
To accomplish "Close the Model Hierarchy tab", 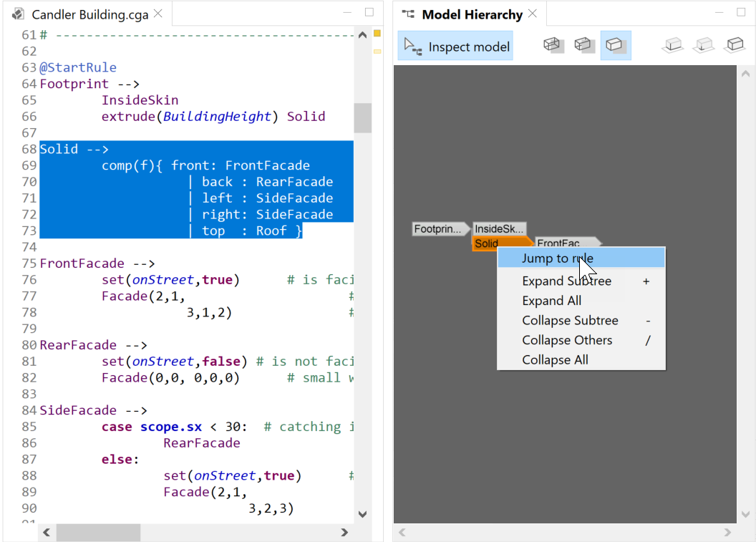I will [x=533, y=14].
